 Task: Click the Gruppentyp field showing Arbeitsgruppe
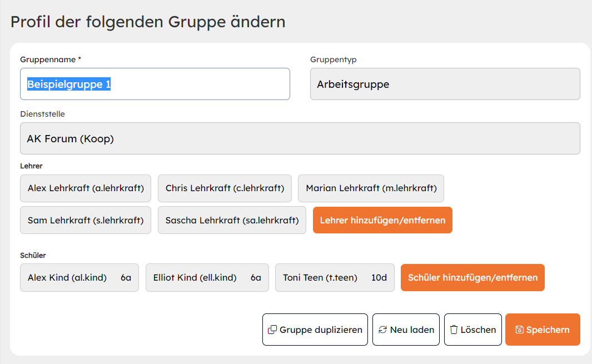pyautogui.click(x=445, y=84)
